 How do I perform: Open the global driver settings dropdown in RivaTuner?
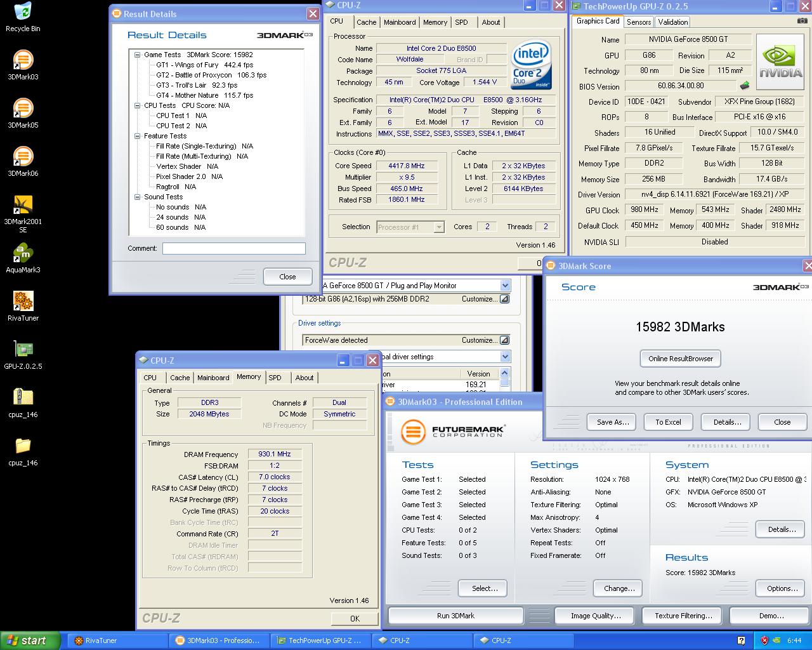(505, 357)
